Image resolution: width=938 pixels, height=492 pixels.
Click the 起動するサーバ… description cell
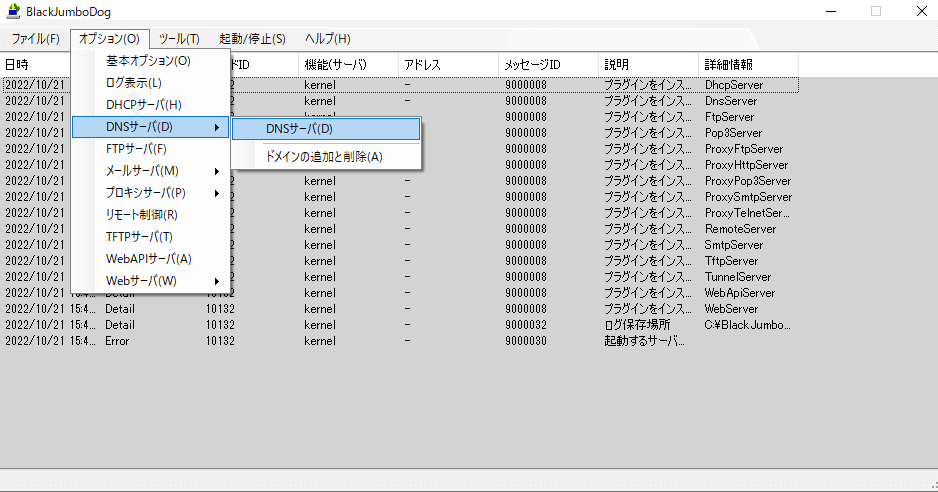(644, 341)
